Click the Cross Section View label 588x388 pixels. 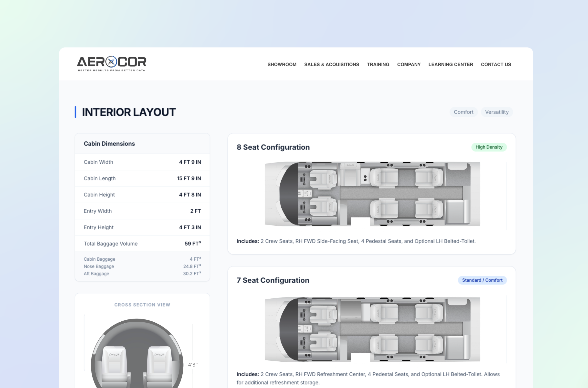[x=142, y=305]
